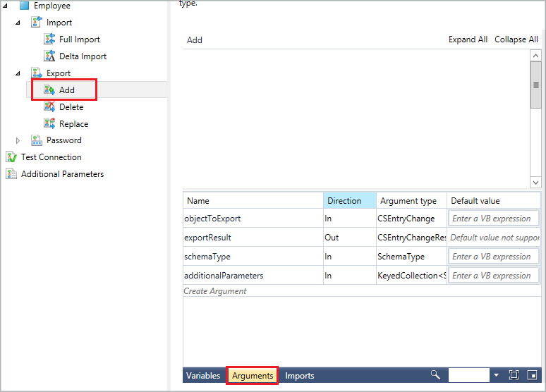Click the Test Connection icon
Image resolution: width=546 pixels, height=392 pixels.
pos(11,157)
